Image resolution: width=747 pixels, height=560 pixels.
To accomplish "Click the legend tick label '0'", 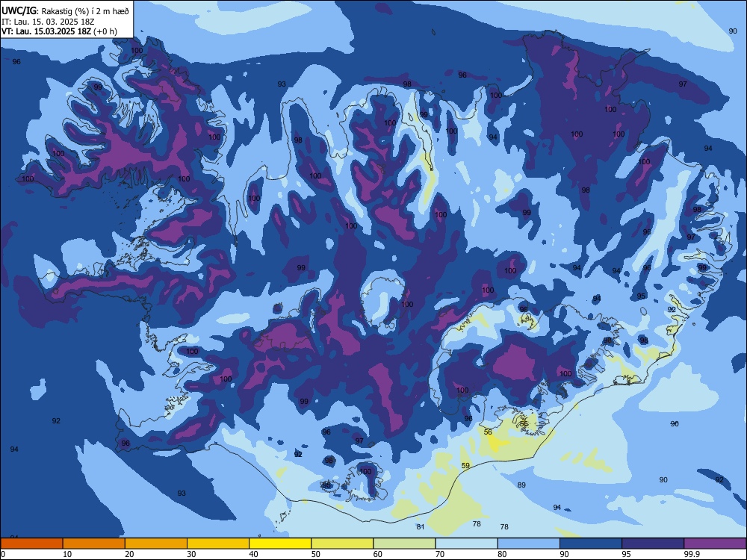I will coord(3,554).
